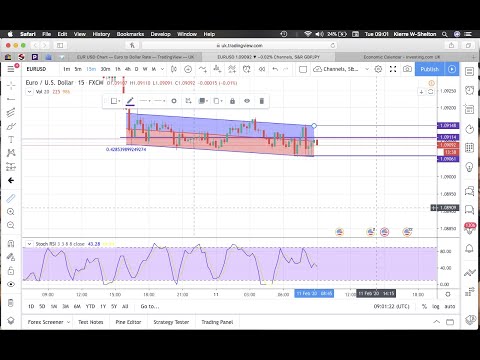Click the Publish button
Image resolution: width=480 pixels, height=360 pixels.
click(x=430, y=69)
